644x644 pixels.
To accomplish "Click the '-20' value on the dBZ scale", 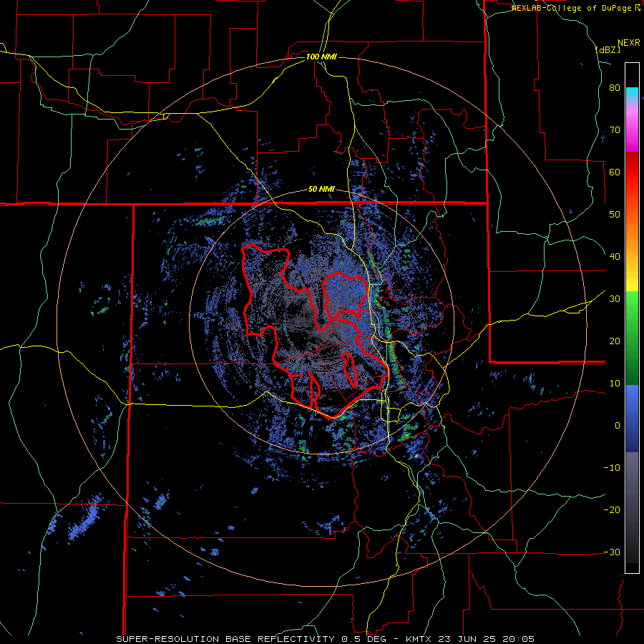I will tap(612, 510).
